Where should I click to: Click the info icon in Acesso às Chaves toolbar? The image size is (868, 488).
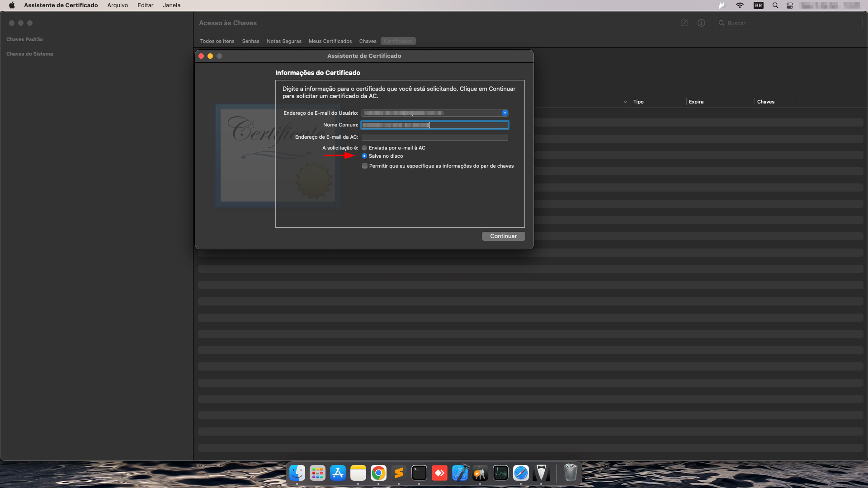pos(701,23)
